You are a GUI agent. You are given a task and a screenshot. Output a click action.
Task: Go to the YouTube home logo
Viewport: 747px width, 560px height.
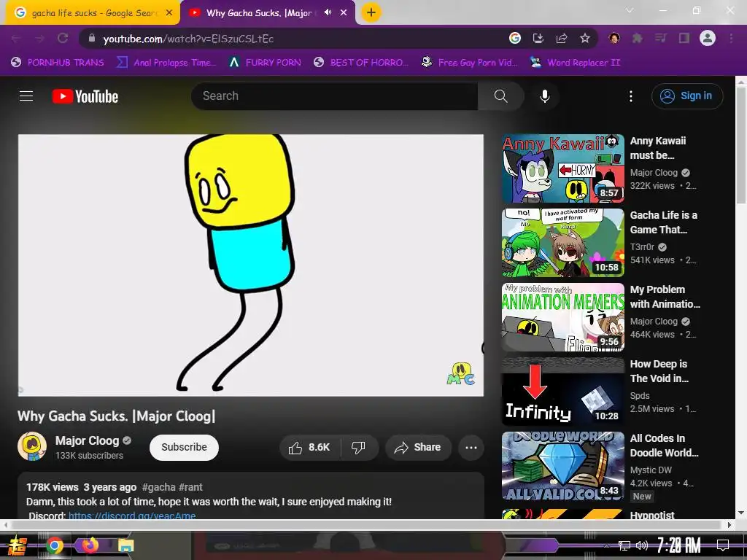pos(85,96)
